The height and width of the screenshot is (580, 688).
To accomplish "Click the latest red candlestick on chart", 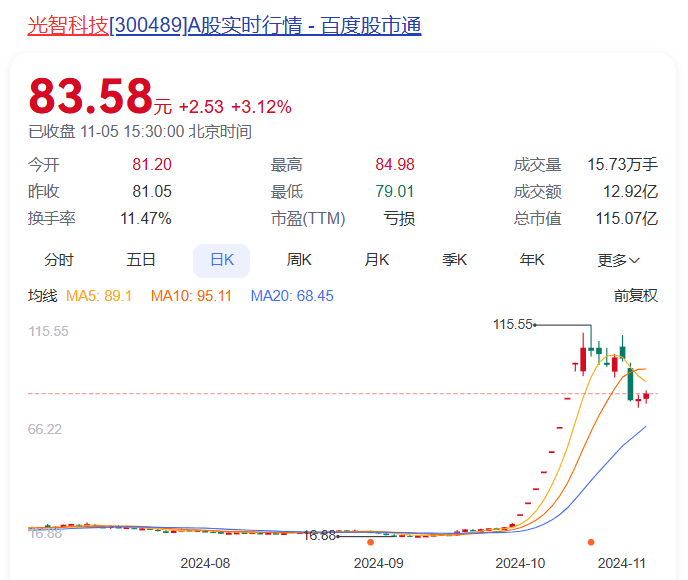I will click(646, 397).
